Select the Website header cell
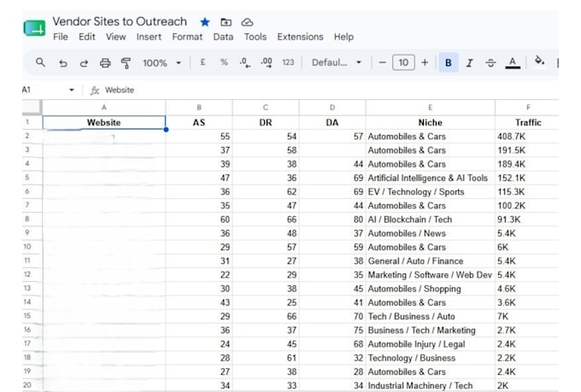The height and width of the screenshot is (392, 581). pos(103,123)
